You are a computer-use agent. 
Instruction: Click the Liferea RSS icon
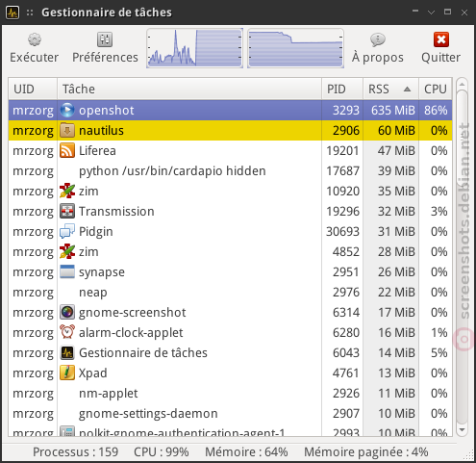(67, 150)
